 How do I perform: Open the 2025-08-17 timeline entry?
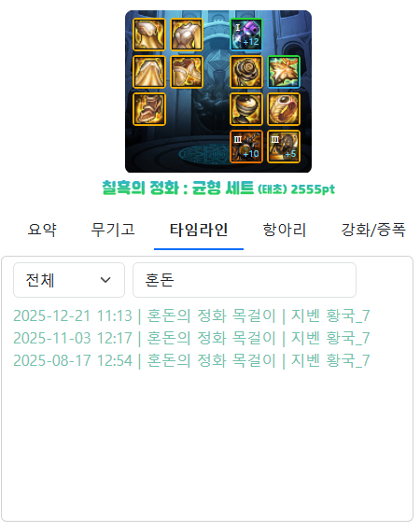191,360
